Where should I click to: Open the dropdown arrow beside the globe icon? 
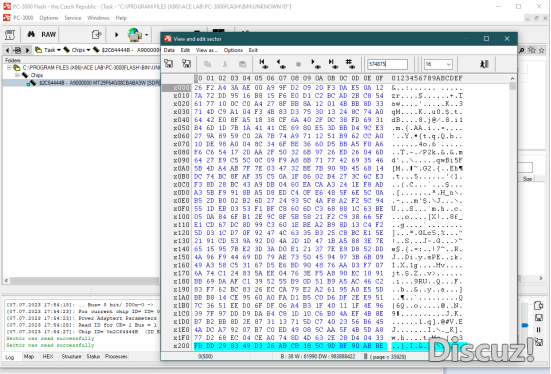[x=147, y=35]
